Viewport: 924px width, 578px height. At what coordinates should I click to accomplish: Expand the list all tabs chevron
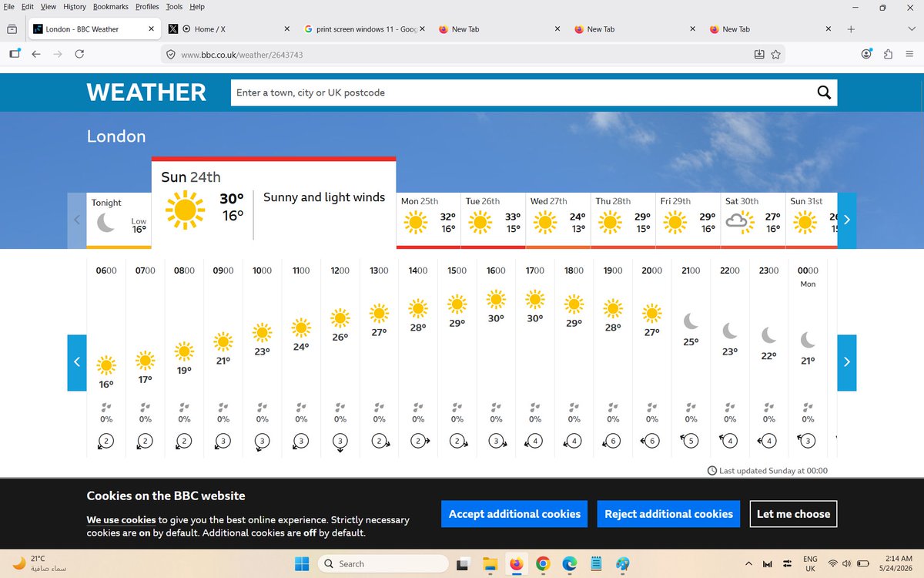912,29
